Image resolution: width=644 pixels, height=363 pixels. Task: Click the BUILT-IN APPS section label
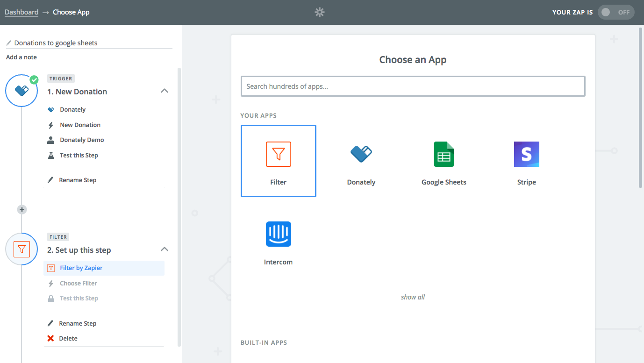[x=264, y=342]
